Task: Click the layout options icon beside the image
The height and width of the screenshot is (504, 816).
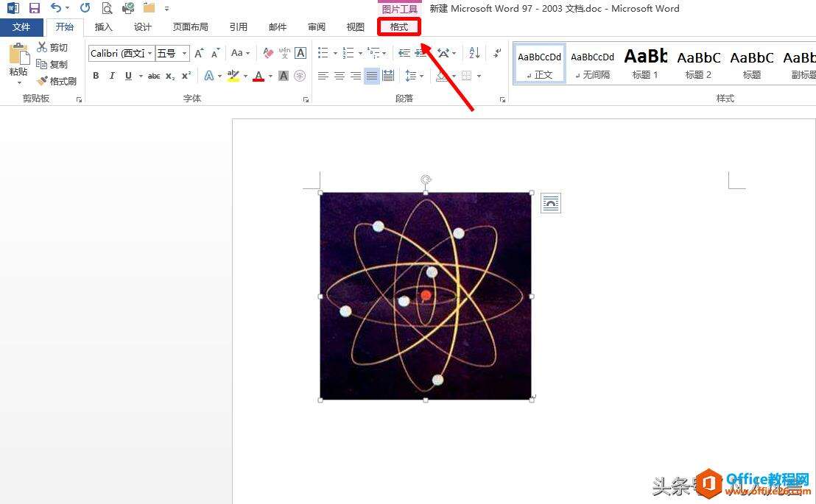Action: 551,203
